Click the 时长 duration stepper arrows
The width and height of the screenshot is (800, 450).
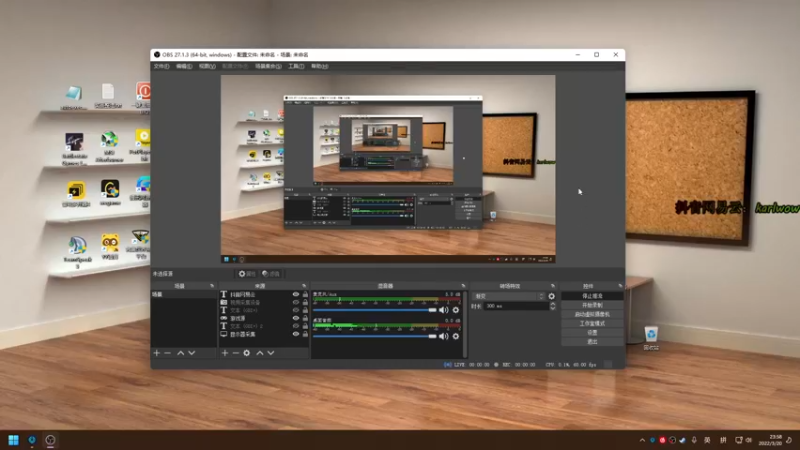click(x=553, y=306)
